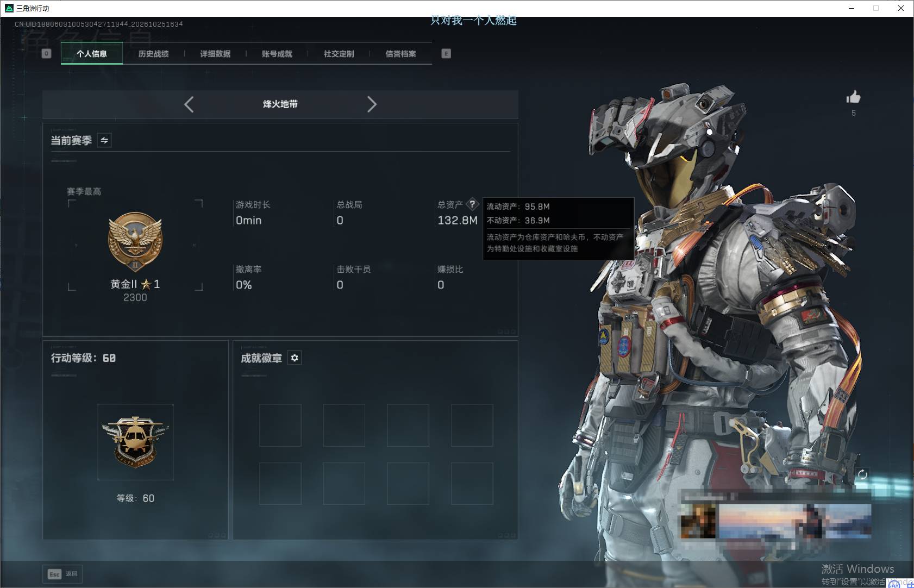The image size is (914, 588).
Task: Click the thumbs-up like icon
Action: point(853,97)
